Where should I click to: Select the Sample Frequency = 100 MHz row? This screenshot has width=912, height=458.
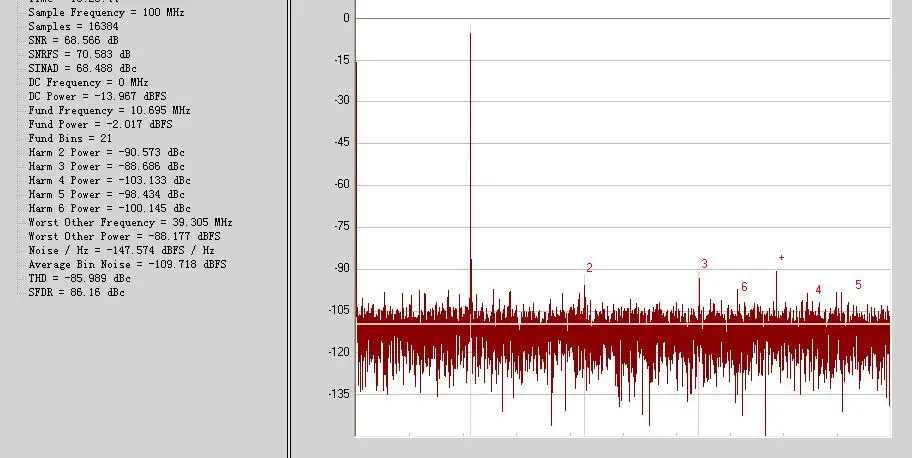tap(106, 12)
